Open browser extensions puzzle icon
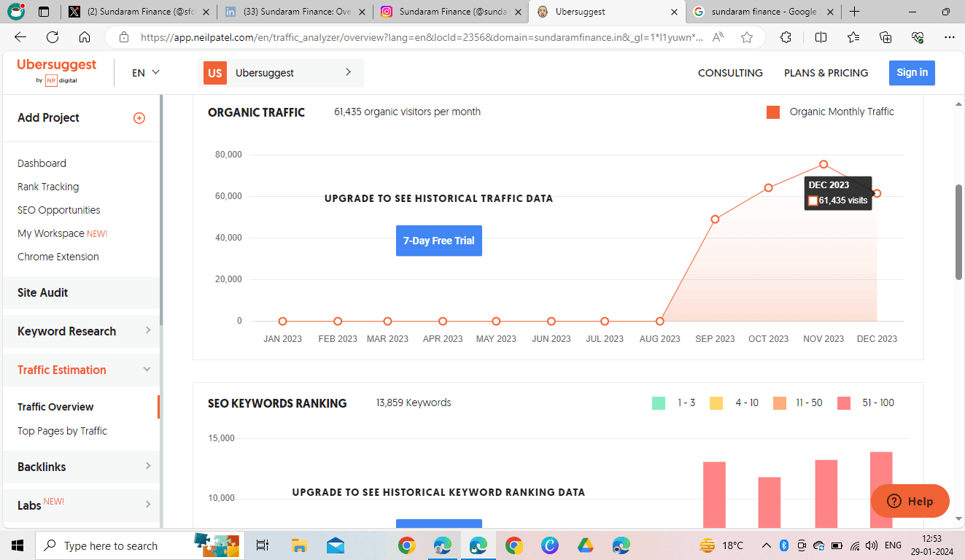Viewport: 965px width, 560px height. point(786,37)
